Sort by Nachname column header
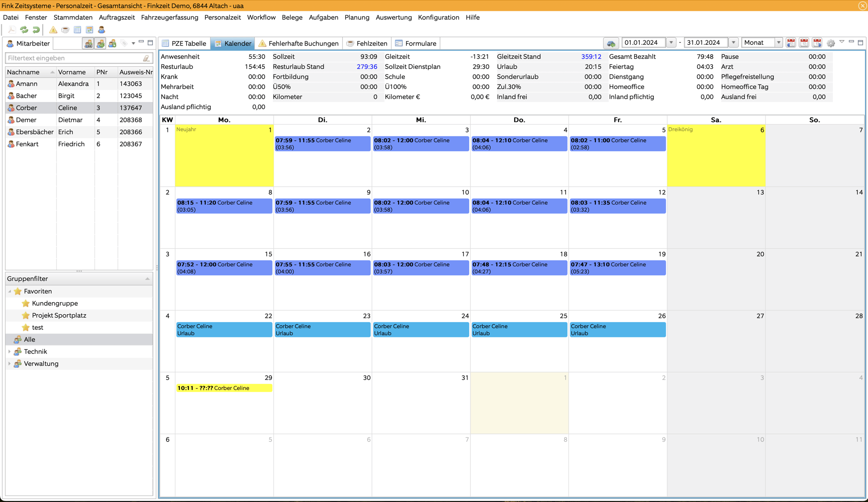 (30, 72)
